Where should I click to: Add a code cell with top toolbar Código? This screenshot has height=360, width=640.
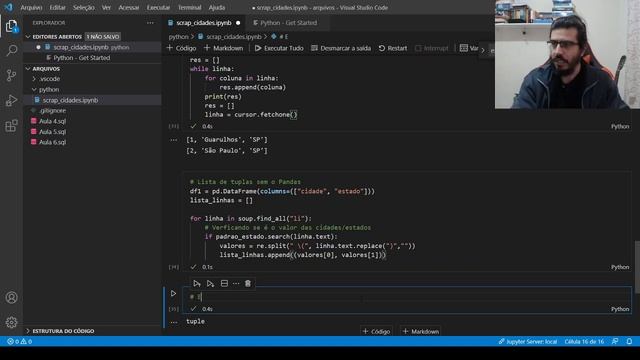click(181, 48)
